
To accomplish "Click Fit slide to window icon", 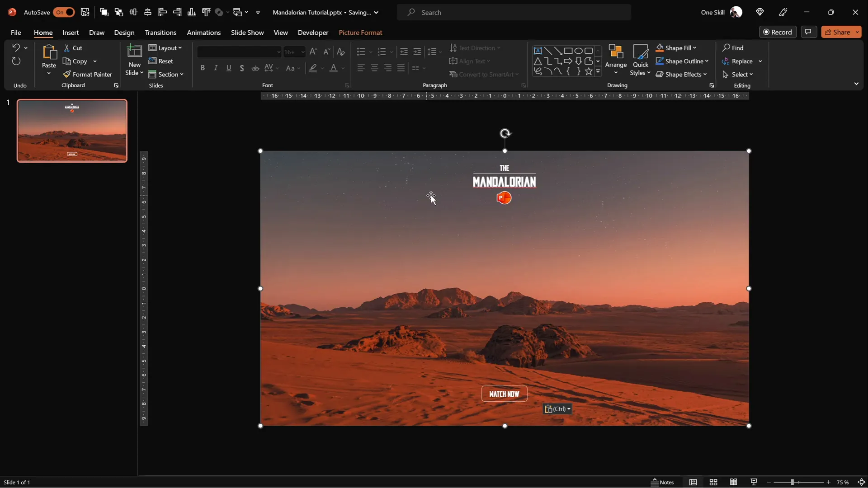I will pos(862,483).
